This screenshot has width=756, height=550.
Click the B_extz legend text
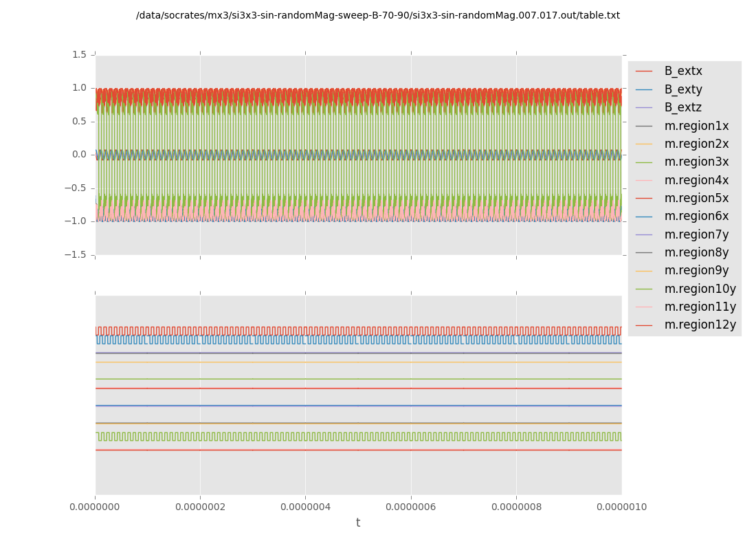click(682, 107)
